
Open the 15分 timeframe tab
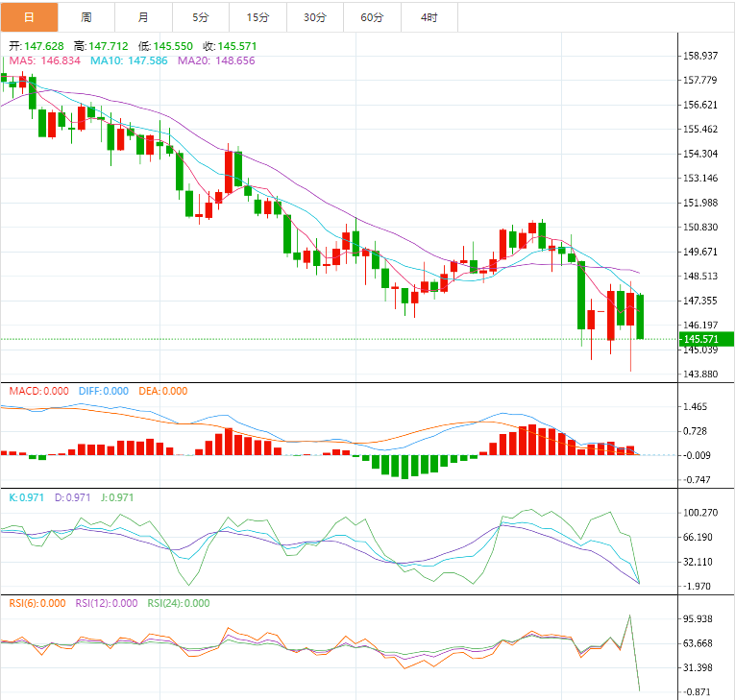click(x=257, y=17)
